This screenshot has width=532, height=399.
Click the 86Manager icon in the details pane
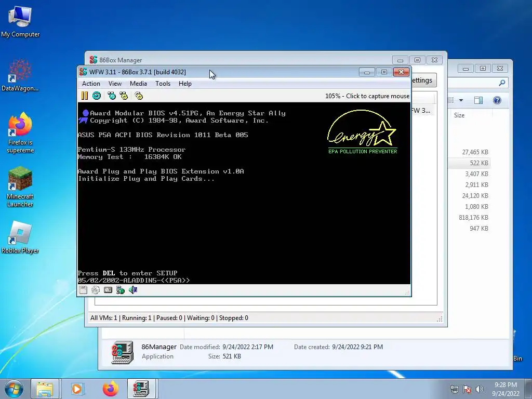click(123, 352)
